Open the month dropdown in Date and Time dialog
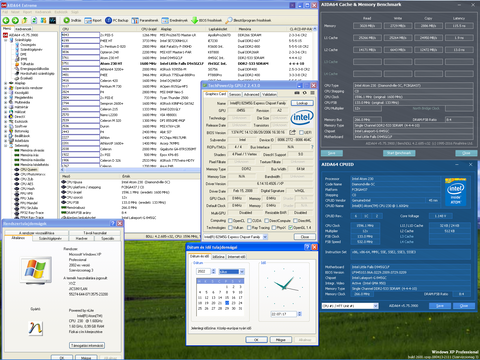480x360 pixels. point(242,271)
